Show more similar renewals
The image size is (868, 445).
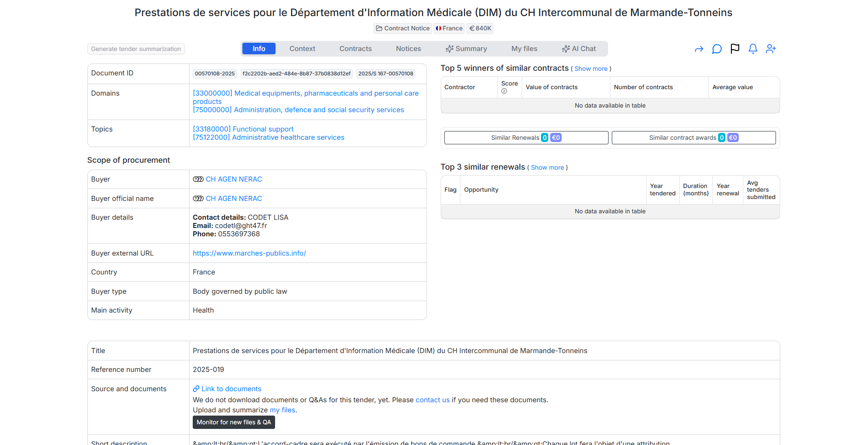tap(547, 168)
